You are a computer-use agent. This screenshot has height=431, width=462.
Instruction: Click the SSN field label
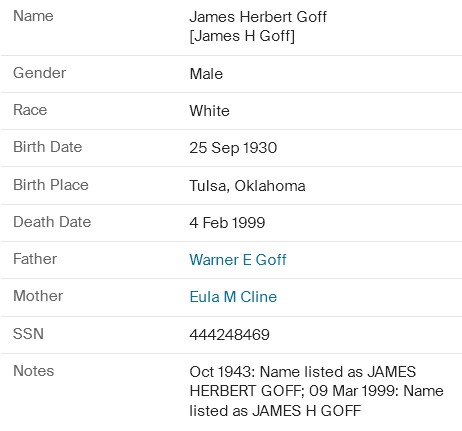point(28,334)
